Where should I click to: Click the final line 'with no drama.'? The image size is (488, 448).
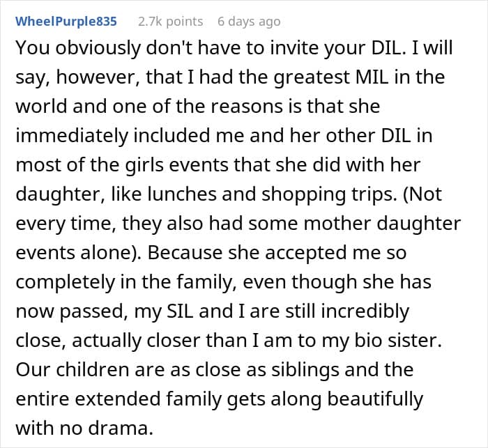[x=84, y=428]
